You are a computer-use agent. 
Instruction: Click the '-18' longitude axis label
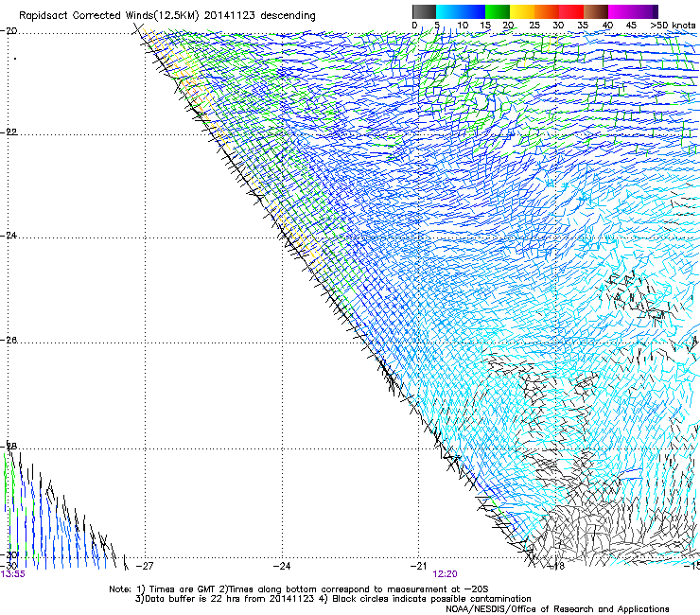tap(556, 567)
